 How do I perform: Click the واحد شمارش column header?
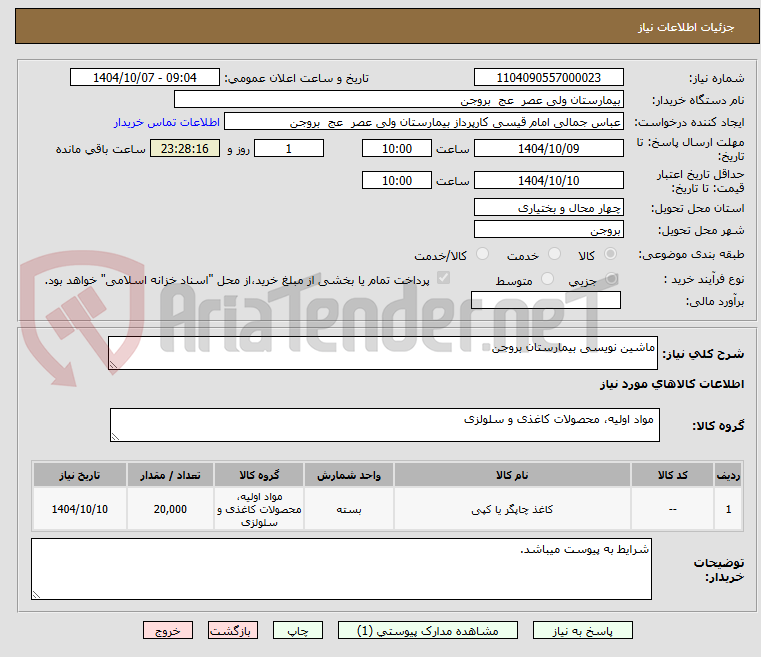pos(349,475)
